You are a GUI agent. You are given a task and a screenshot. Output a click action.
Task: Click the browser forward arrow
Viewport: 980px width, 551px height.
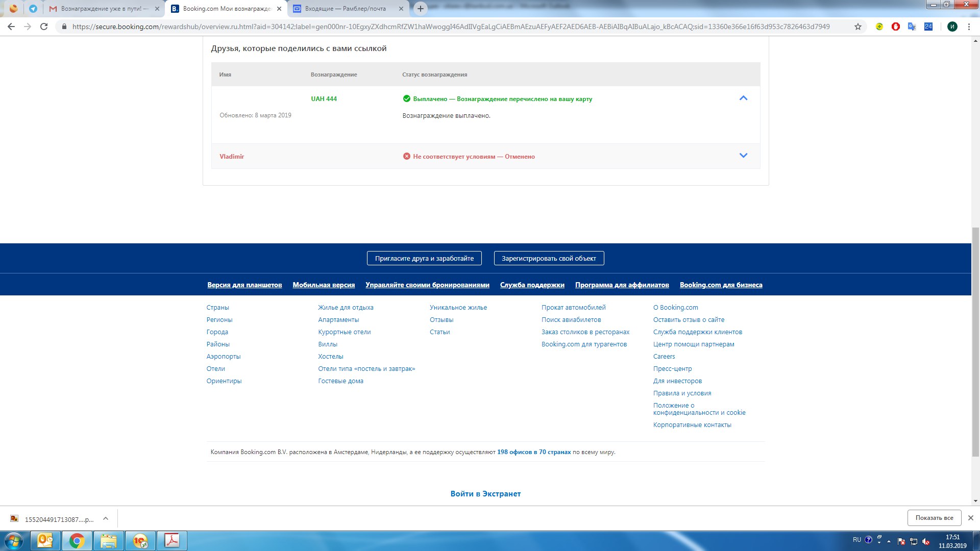pos(28,27)
